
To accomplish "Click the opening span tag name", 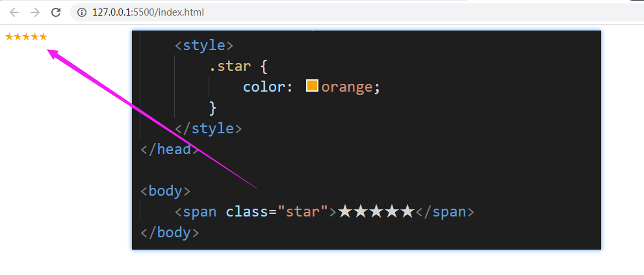I will pyautogui.click(x=200, y=211).
